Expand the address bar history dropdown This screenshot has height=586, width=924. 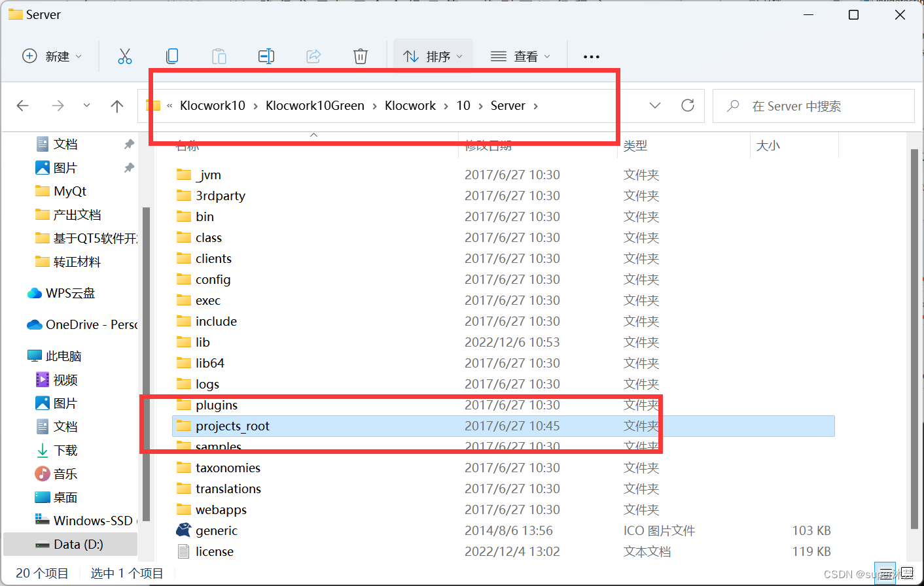655,105
